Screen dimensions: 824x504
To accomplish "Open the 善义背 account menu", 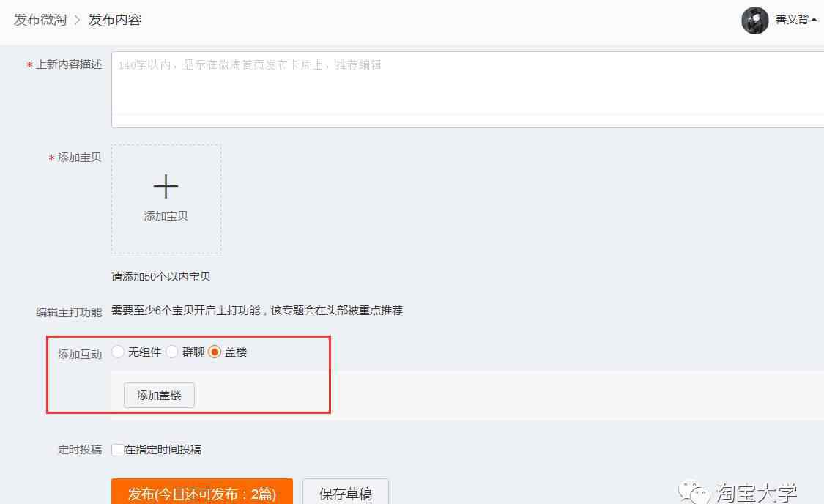I will click(792, 20).
